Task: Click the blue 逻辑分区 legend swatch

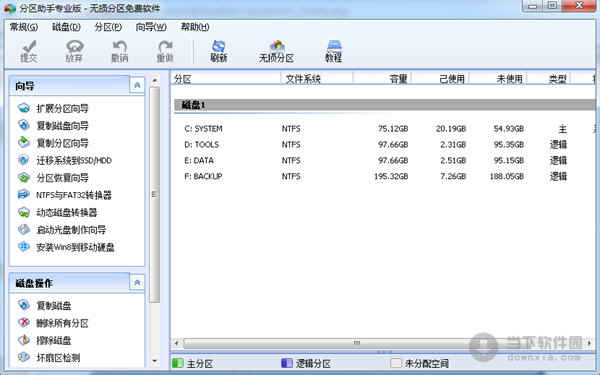Action: pos(287,363)
